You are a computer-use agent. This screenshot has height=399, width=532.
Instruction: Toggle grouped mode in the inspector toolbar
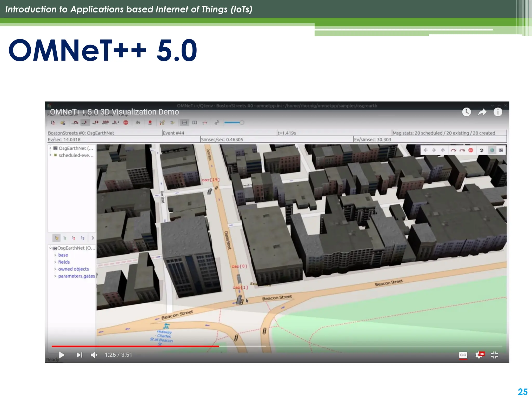pyautogui.click(x=56, y=238)
